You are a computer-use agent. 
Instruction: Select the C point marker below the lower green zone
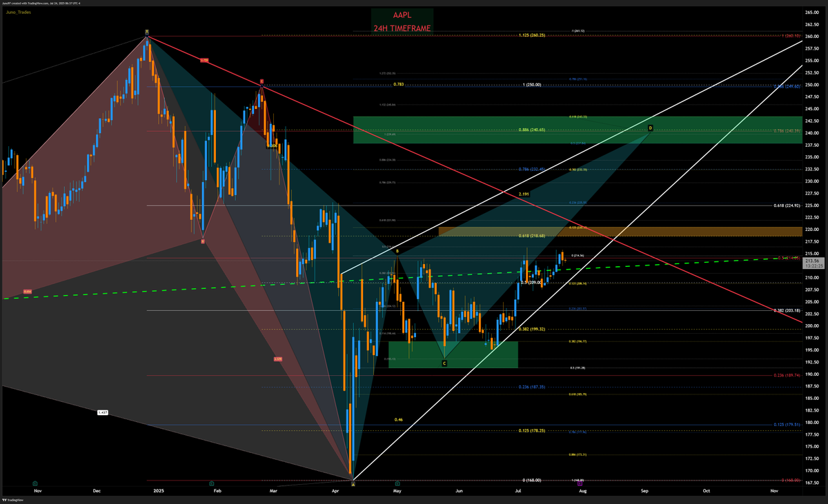pyautogui.click(x=444, y=363)
